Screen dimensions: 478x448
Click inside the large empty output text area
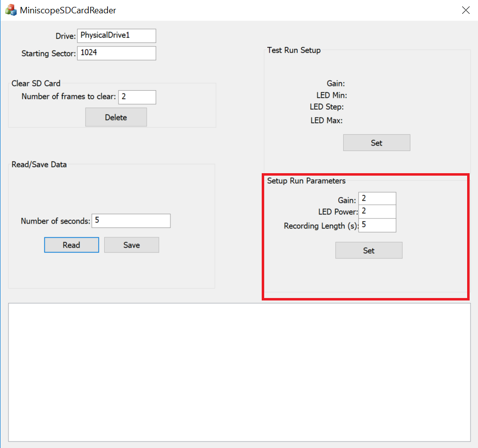coord(239,372)
